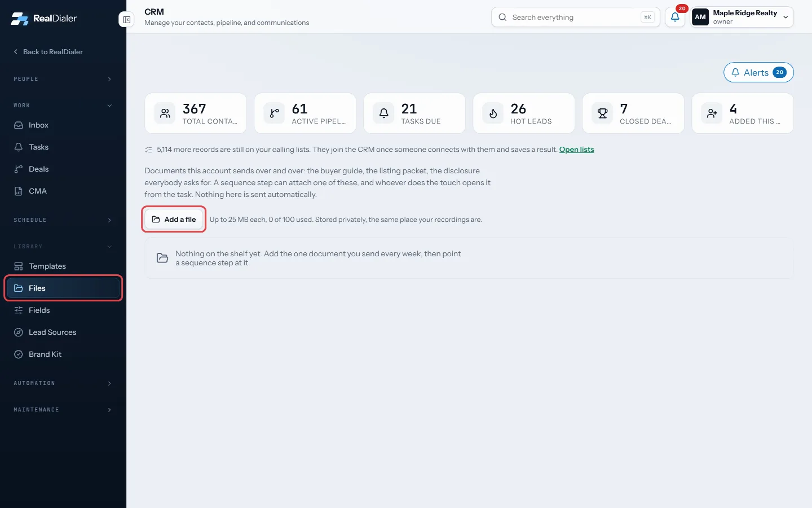
Task: Click the Closed Deals trophy icon
Action: click(x=602, y=113)
